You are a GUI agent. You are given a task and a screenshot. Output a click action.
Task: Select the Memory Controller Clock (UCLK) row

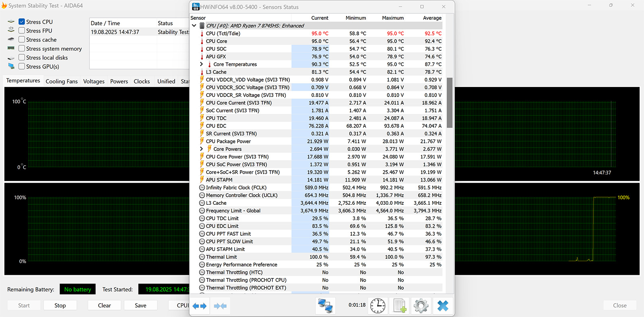click(316, 196)
